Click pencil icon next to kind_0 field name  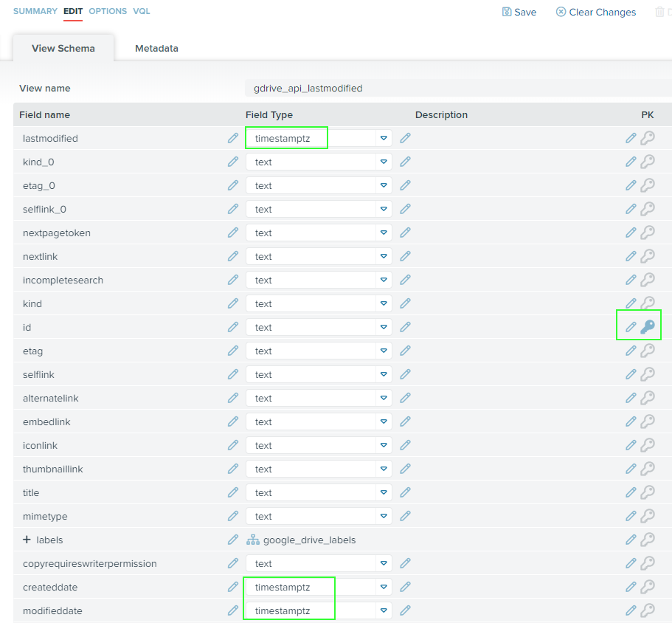pyautogui.click(x=232, y=162)
